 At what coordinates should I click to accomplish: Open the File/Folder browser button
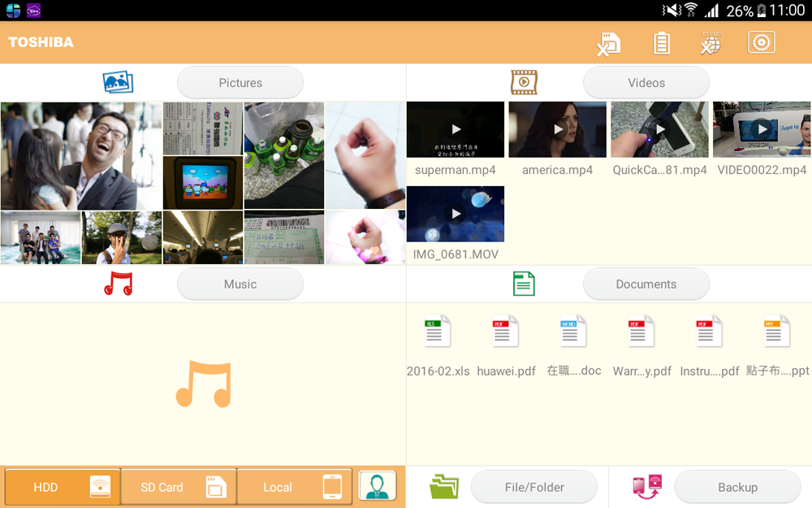534,487
